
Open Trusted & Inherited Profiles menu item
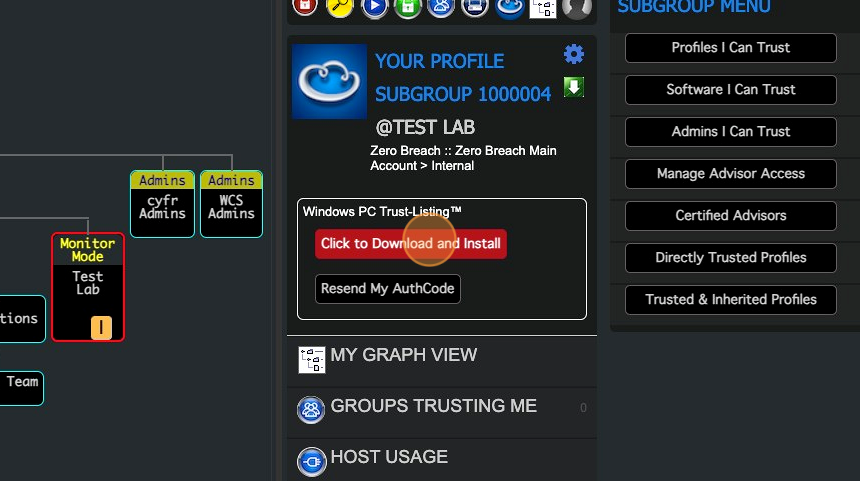pos(730,300)
